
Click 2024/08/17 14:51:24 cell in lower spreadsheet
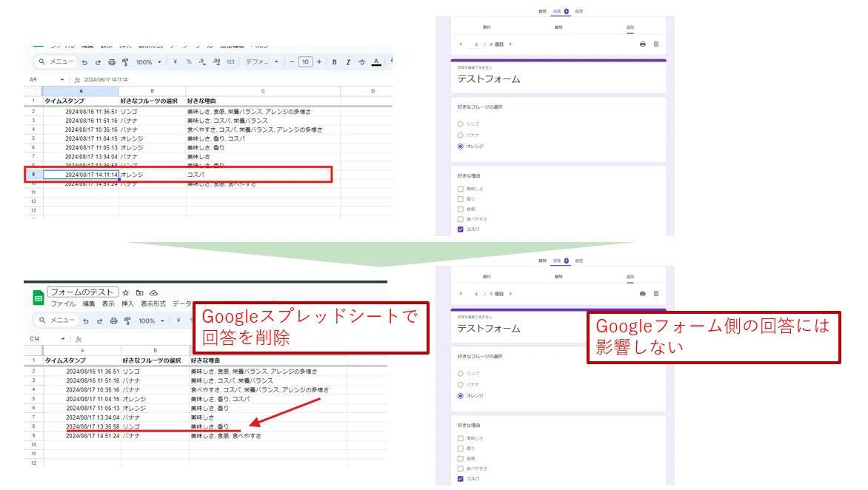(x=82, y=436)
